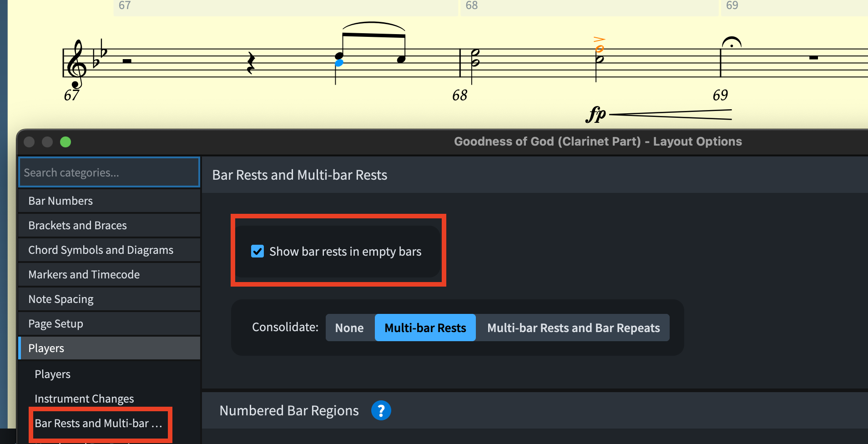
Task: Open Bar Rests and Multi-bar subsection
Action: [98, 423]
